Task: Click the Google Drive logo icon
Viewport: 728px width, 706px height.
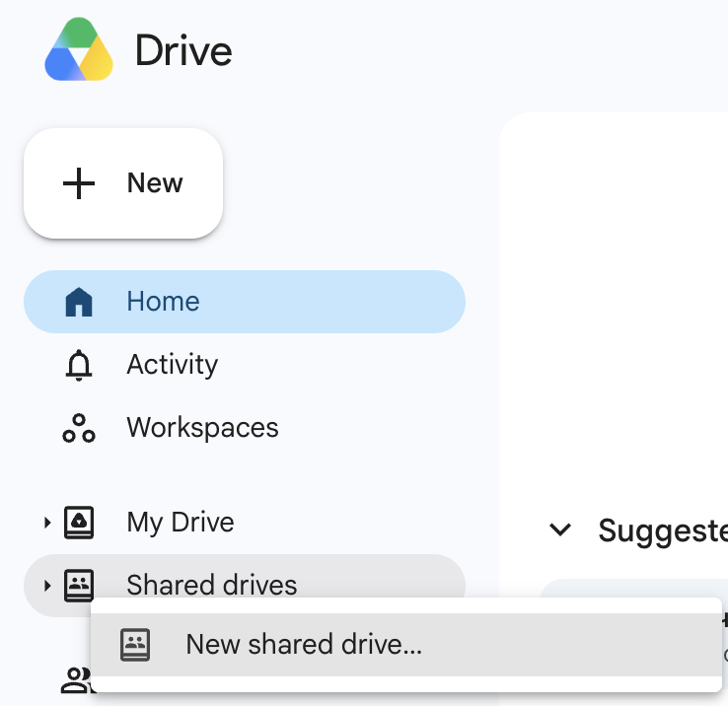Action: [79, 49]
